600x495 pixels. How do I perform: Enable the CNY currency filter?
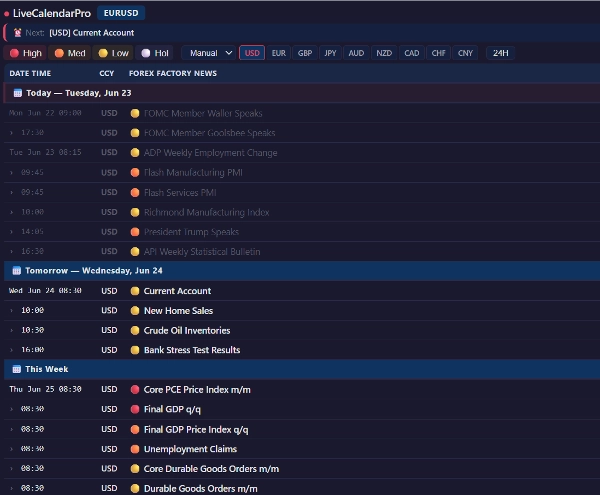(x=465, y=53)
